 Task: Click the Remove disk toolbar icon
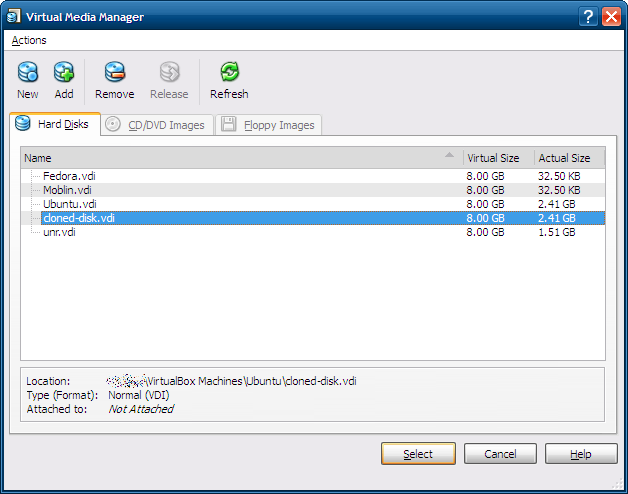point(115,73)
